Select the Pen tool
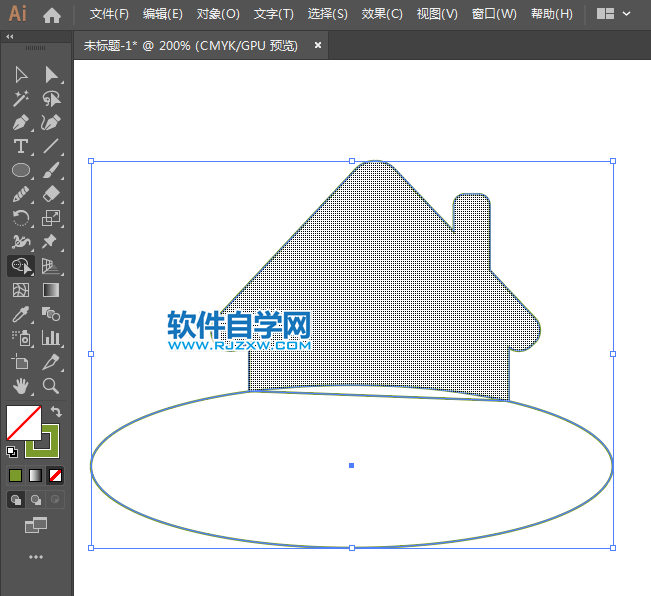Screen dimensions: 651x596 point(21,122)
